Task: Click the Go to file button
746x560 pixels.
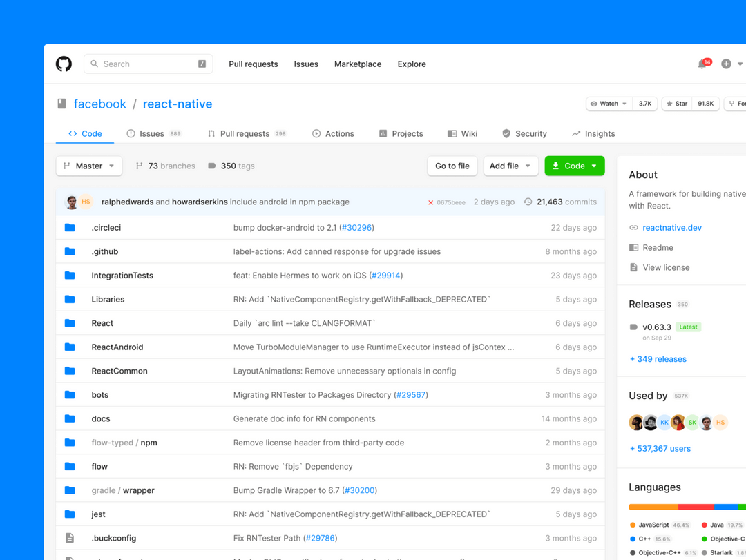Action: point(452,166)
